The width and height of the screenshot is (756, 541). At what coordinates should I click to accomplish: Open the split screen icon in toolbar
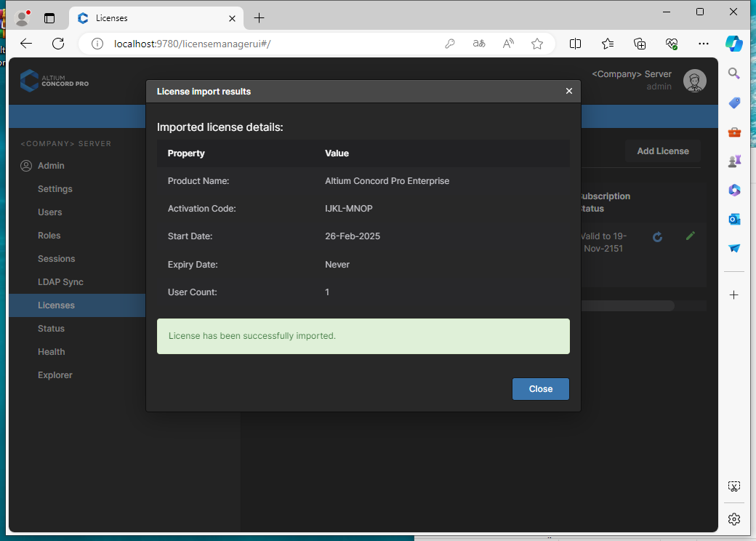click(x=575, y=44)
